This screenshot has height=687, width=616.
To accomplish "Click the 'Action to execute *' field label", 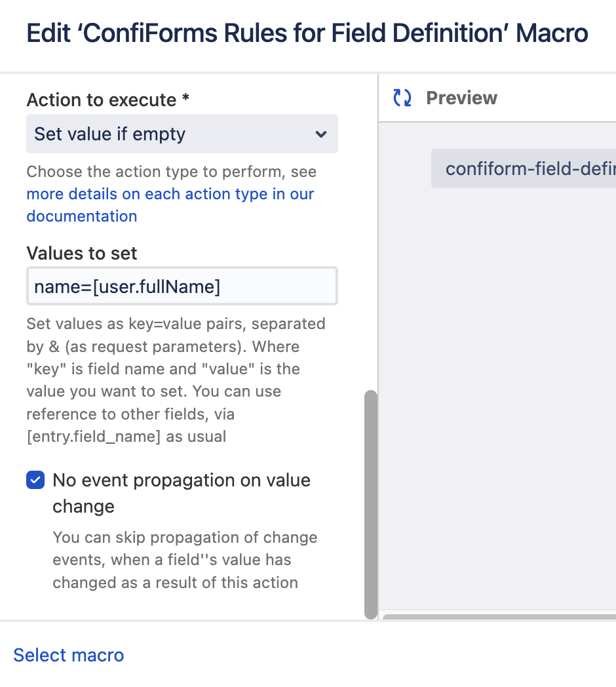I will (x=108, y=100).
